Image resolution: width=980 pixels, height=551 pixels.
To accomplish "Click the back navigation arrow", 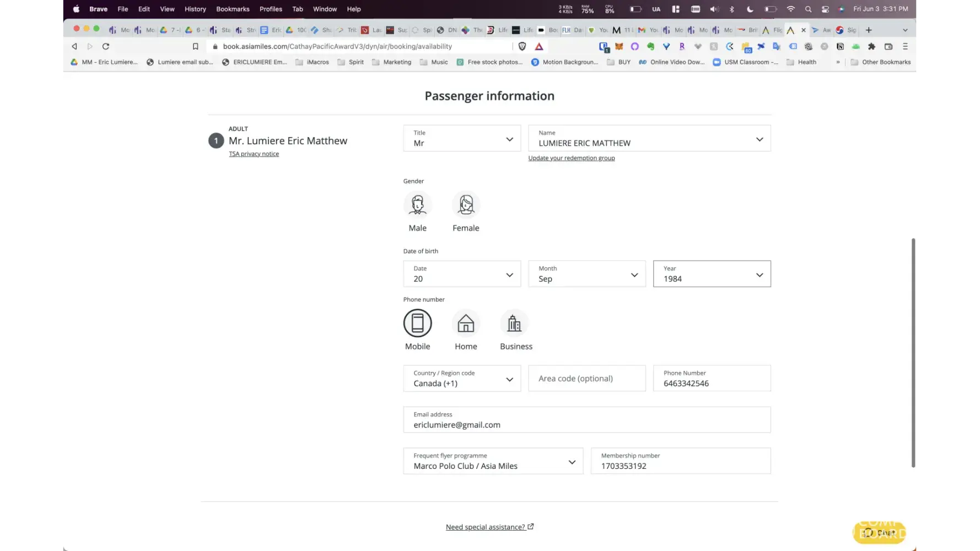I will pos(74,46).
